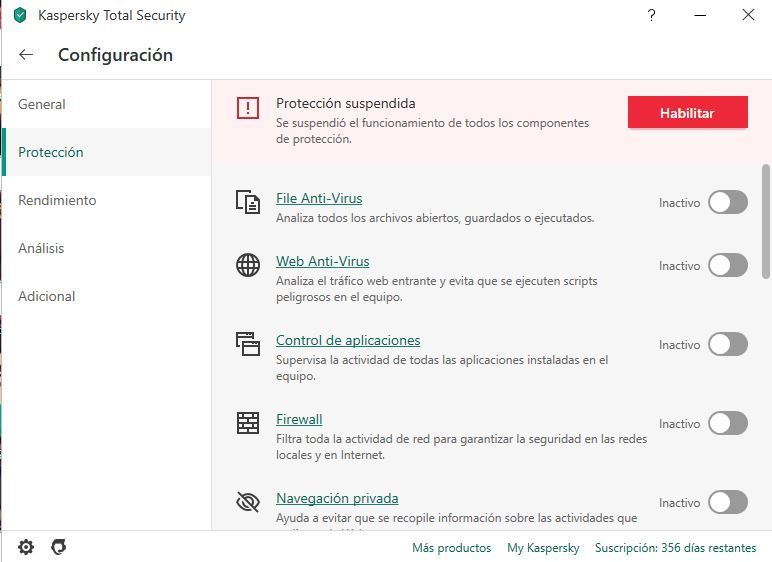
Task: Click the Web Anti-Virus globe icon
Action: pos(247,265)
